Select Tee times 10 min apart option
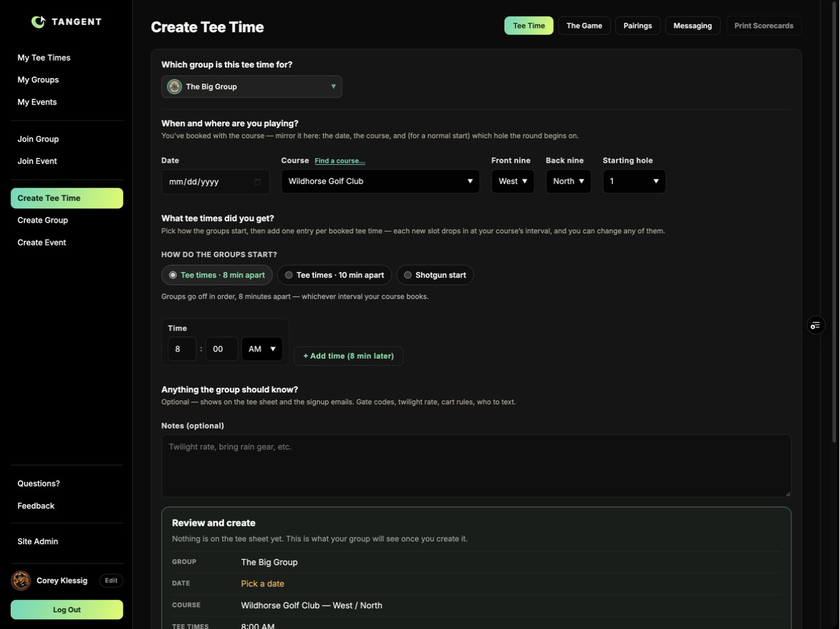The width and height of the screenshot is (840, 629). [334, 275]
